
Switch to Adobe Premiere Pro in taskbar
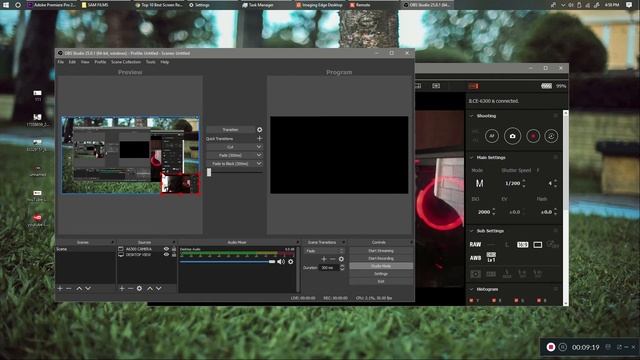(51, 5)
